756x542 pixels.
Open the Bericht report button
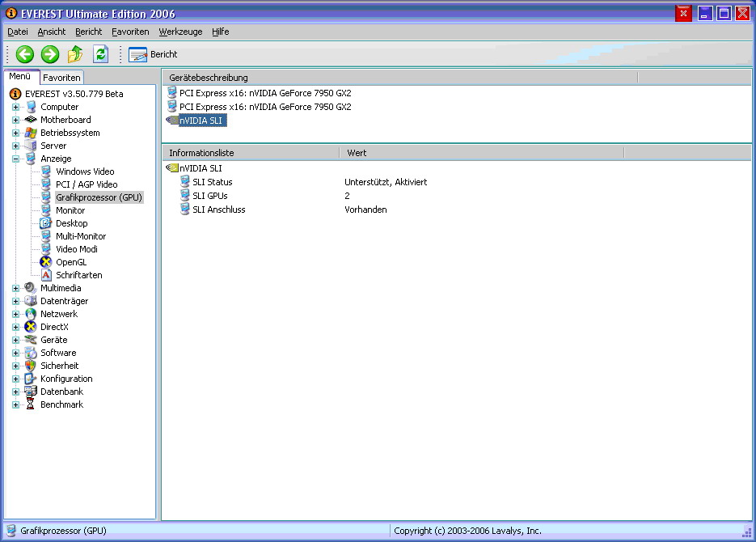coord(153,54)
